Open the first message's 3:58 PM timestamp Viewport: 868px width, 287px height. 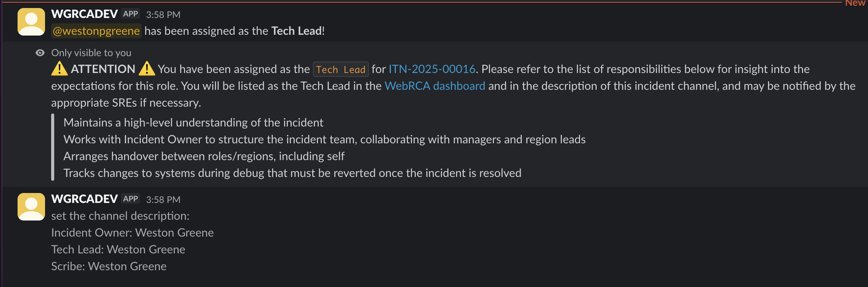coord(163,15)
